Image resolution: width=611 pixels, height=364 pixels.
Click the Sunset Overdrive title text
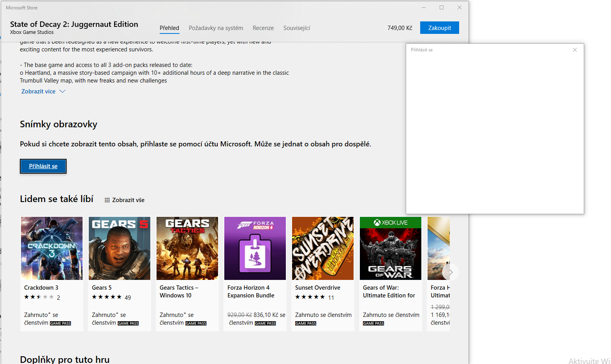pyautogui.click(x=318, y=288)
